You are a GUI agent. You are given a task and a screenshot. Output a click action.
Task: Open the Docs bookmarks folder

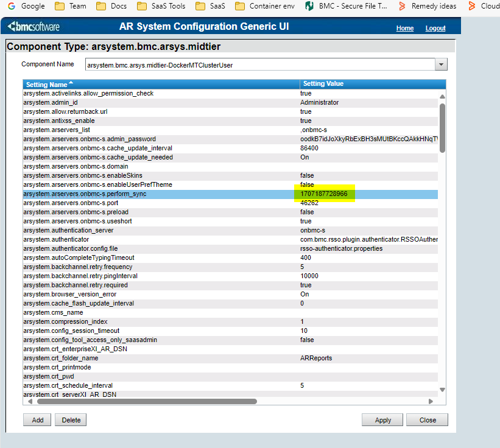click(x=112, y=6)
